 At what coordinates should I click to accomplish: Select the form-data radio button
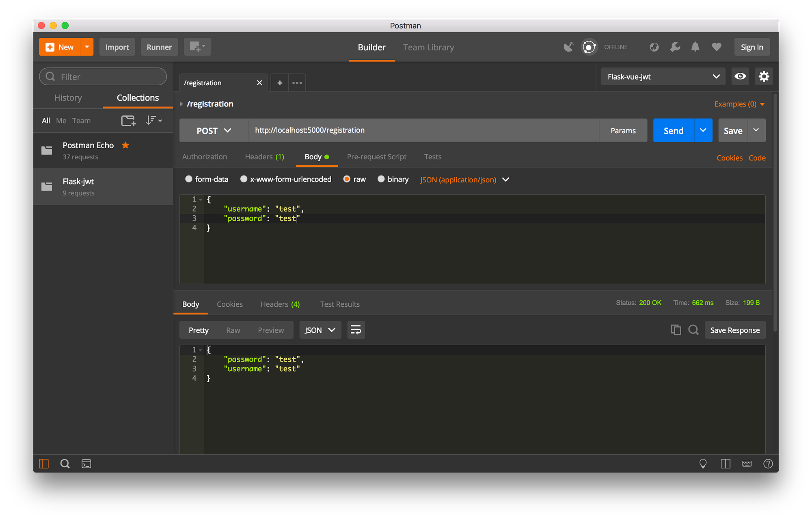tap(189, 179)
